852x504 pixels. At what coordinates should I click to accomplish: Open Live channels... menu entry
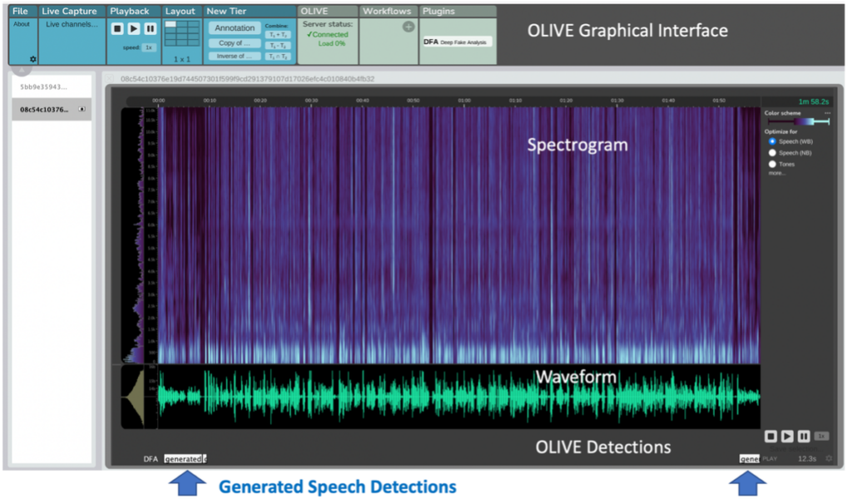(70, 24)
